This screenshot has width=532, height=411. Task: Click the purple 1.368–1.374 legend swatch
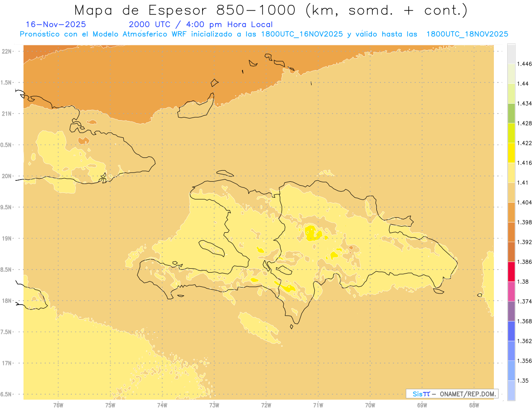point(511,311)
